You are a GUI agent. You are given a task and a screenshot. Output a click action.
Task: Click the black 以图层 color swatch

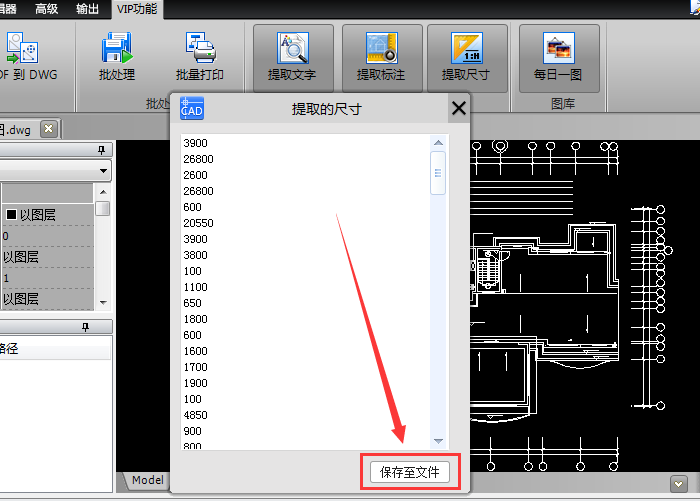[11, 215]
